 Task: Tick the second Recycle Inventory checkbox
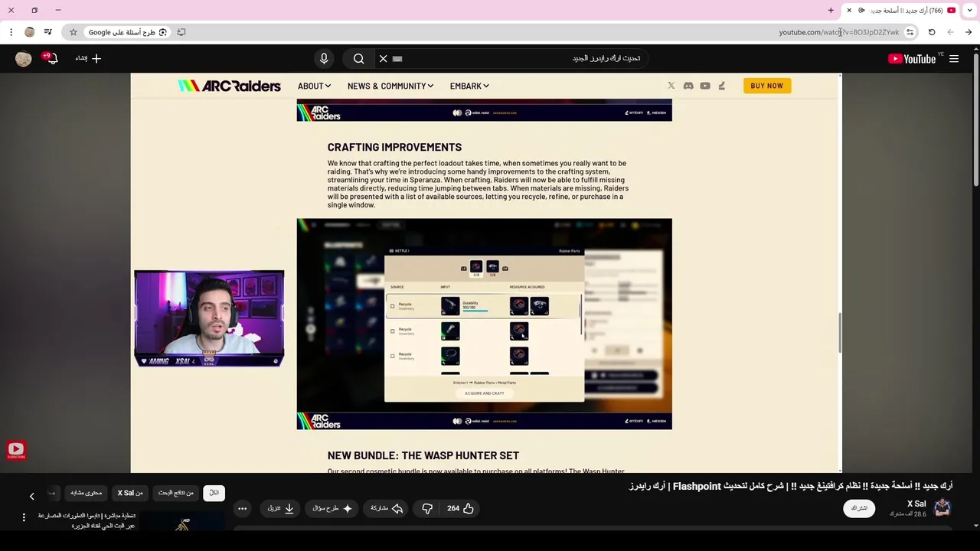coord(393,331)
